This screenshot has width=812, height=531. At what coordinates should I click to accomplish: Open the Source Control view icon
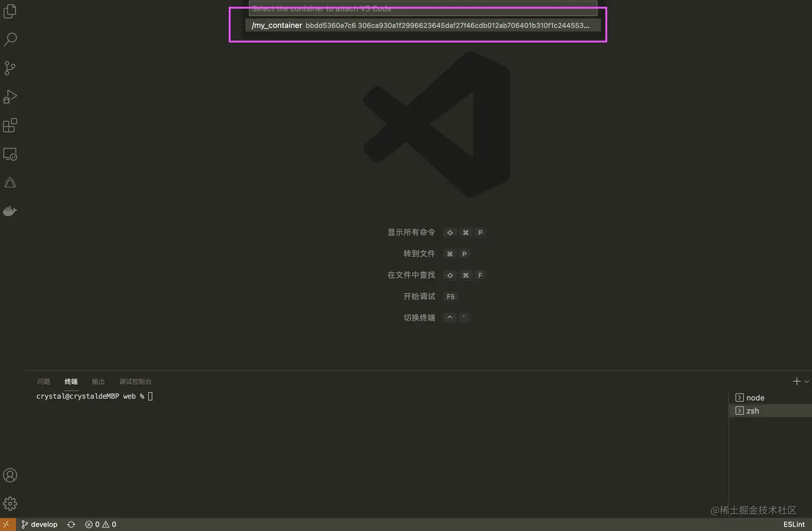coord(10,68)
